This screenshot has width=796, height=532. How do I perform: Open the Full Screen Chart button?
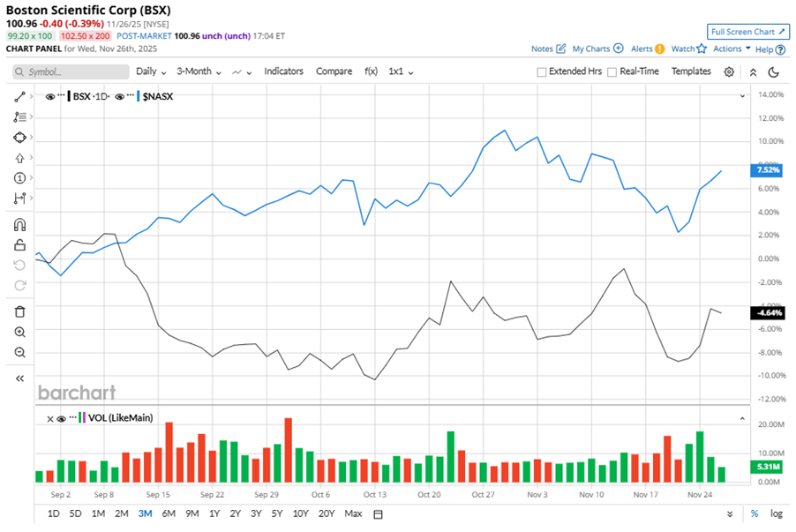pos(747,32)
